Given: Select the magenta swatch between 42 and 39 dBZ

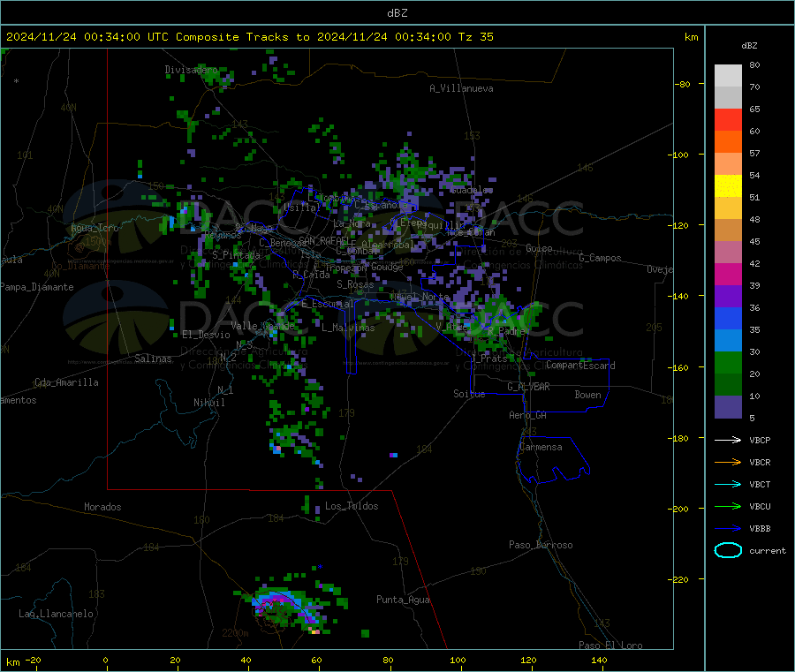Looking at the screenshot, I should [728, 274].
